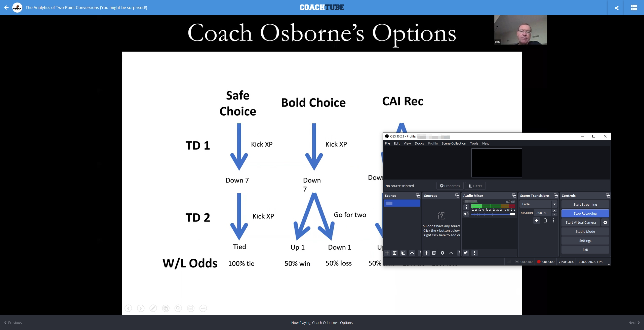Viewport: 644px width, 330px height.
Task: Open the Scene Collection menu
Action: tap(454, 143)
